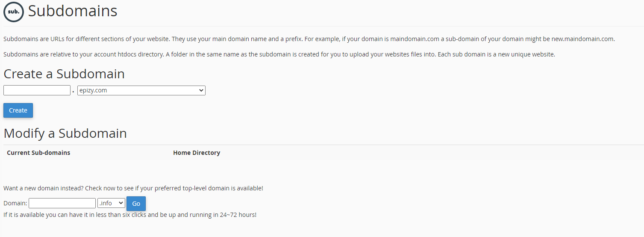Click the Home Directory column header
The height and width of the screenshot is (237, 644).
pyautogui.click(x=197, y=153)
